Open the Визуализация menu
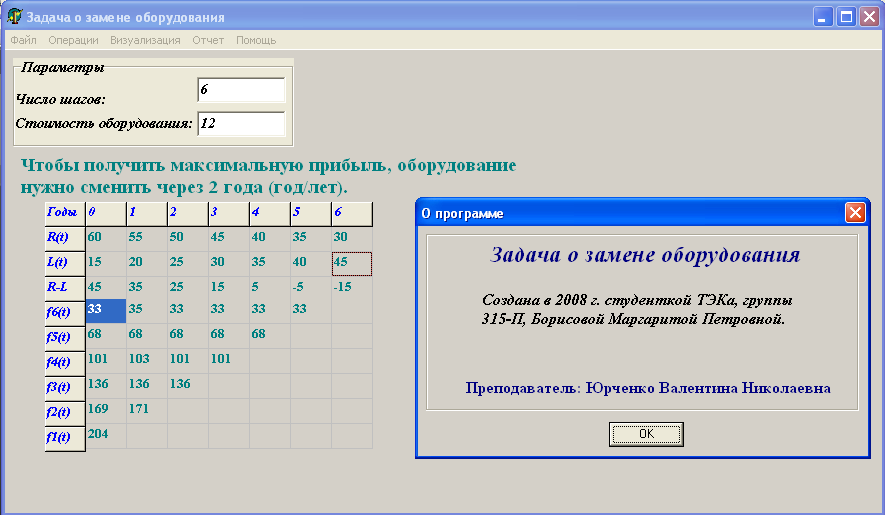The image size is (885, 515). pos(145,40)
